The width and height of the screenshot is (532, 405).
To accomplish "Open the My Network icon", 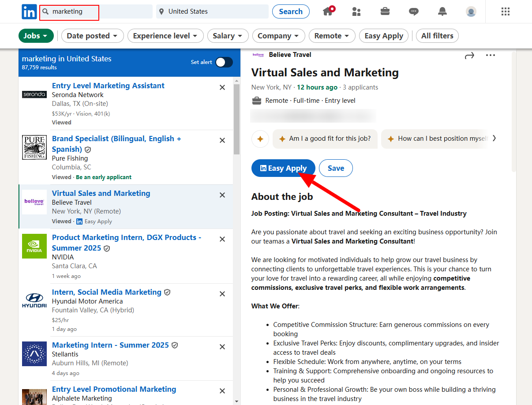I will (356, 11).
